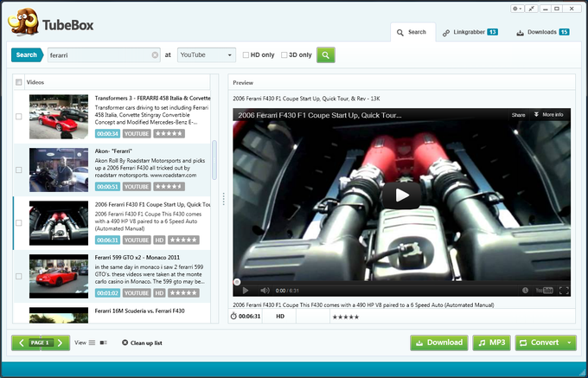Go to previous page arrow

pyautogui.click(x=21, y=343)
